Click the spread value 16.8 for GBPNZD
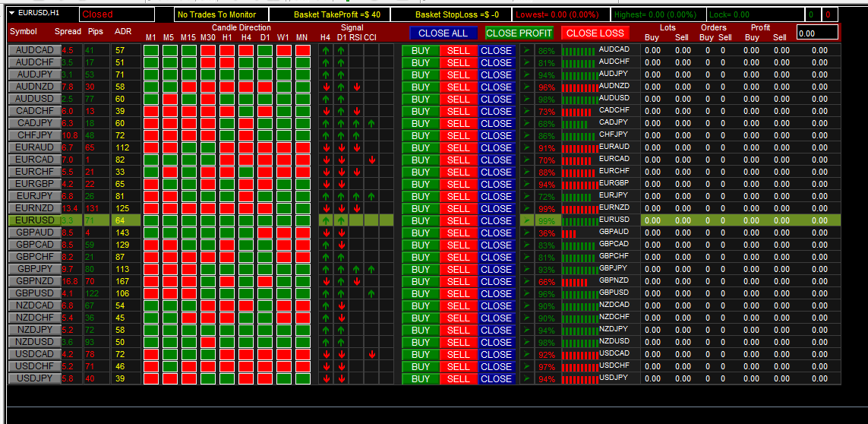This screenshot has width=868, height=424. [x=71, y=282]
